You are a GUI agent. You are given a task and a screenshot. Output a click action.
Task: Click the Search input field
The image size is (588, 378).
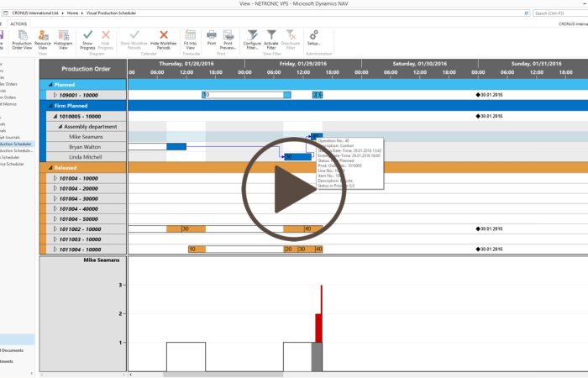pos(560,13)
